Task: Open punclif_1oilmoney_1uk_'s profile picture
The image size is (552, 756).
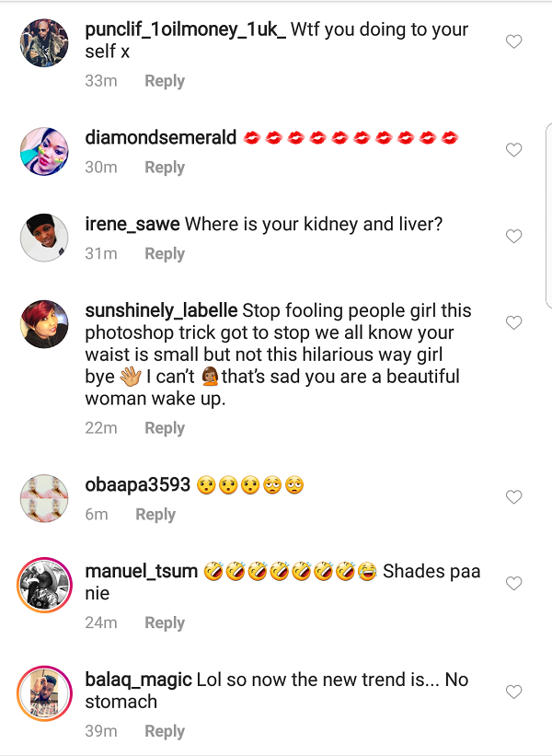Action: (x=43, y=42)
